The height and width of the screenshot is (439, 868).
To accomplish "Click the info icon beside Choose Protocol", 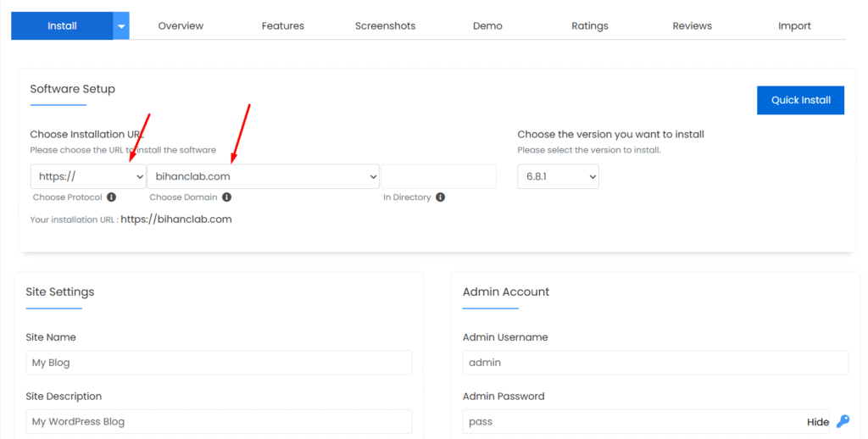I will pyautogui.click(x=112, y=197).
